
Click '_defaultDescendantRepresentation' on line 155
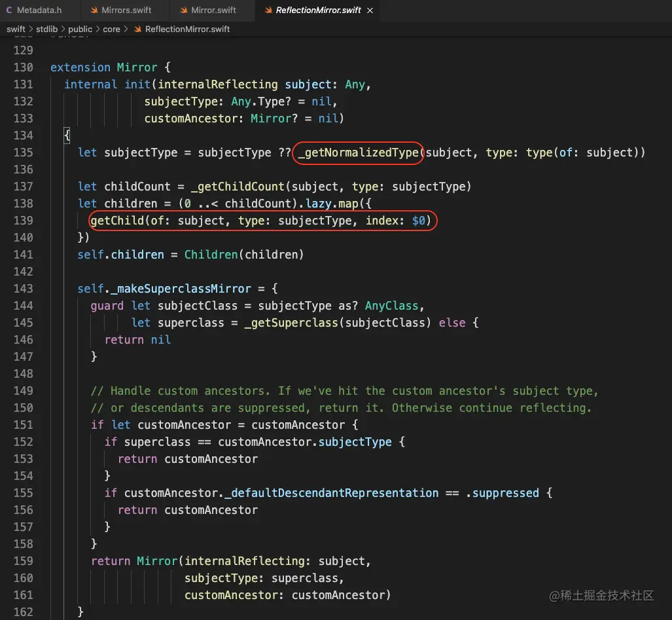click(x=332, y=493)
